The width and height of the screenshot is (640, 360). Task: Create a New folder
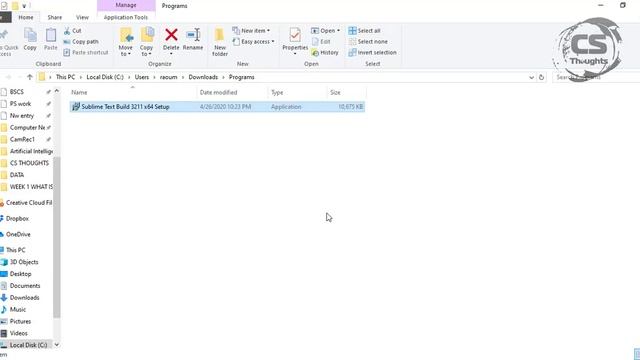pos(220,42)
